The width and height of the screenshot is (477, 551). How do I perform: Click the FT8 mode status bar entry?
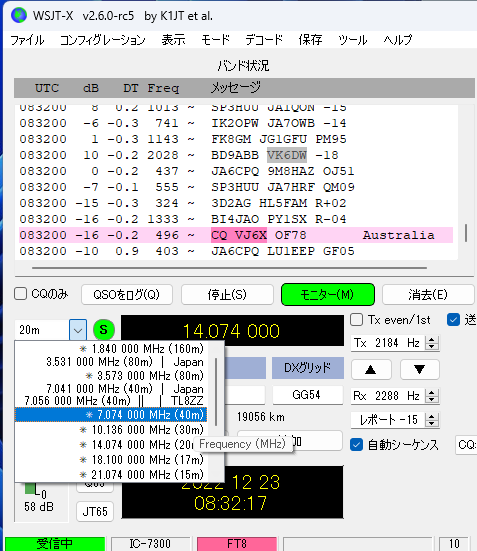[237, 544]
